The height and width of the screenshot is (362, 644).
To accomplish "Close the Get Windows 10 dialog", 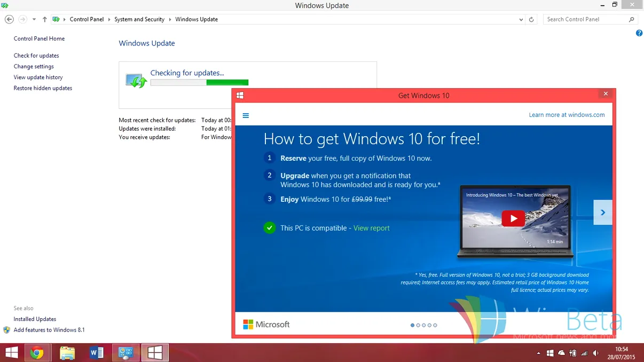I will [606, 94].
